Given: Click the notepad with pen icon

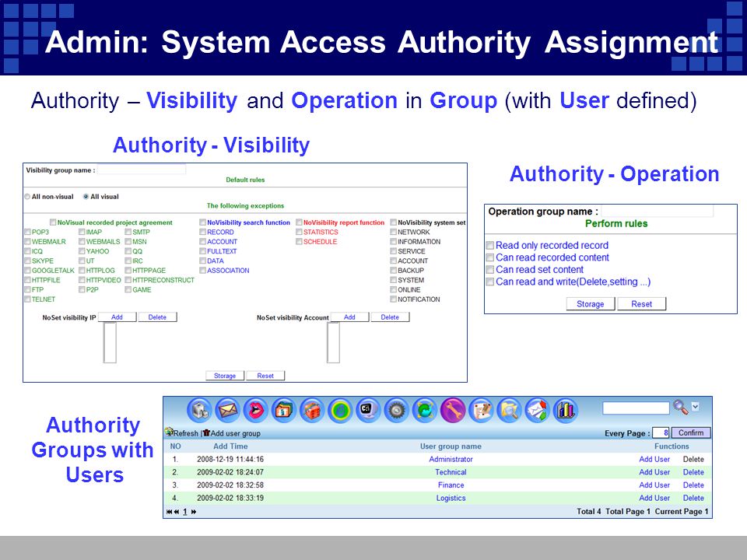Looking at the screenshot, I should pos(481,410).
